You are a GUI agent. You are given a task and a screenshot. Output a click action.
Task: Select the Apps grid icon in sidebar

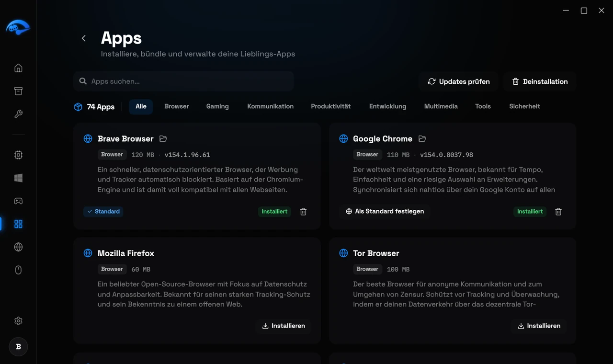click(x=18, y=224)
